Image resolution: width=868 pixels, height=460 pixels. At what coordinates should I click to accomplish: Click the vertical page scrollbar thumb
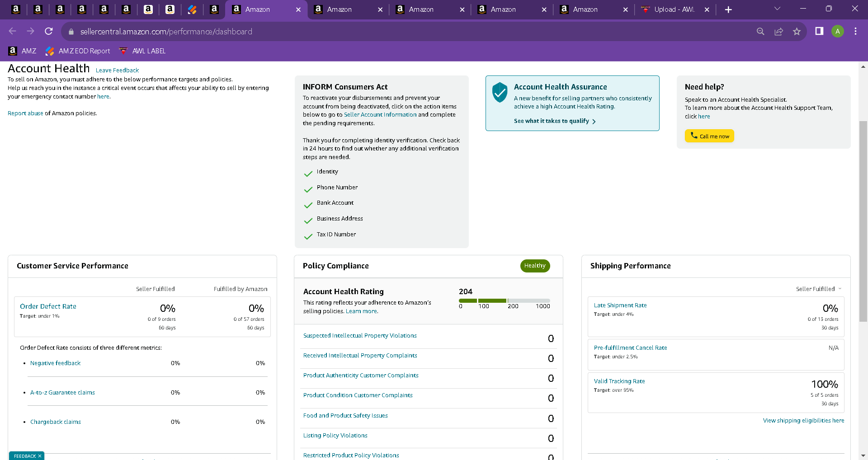[x=863, y=221]
